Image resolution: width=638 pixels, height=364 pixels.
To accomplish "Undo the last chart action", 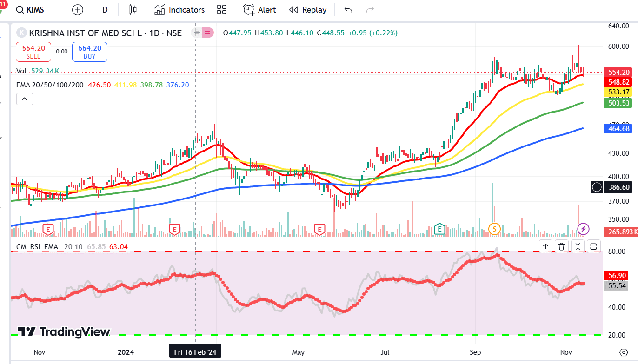I will [348, 10].
